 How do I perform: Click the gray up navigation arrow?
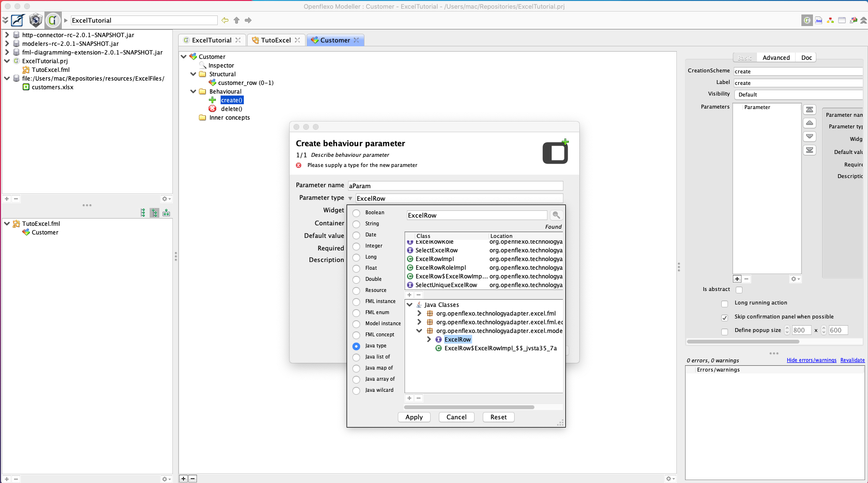(237, 20)
